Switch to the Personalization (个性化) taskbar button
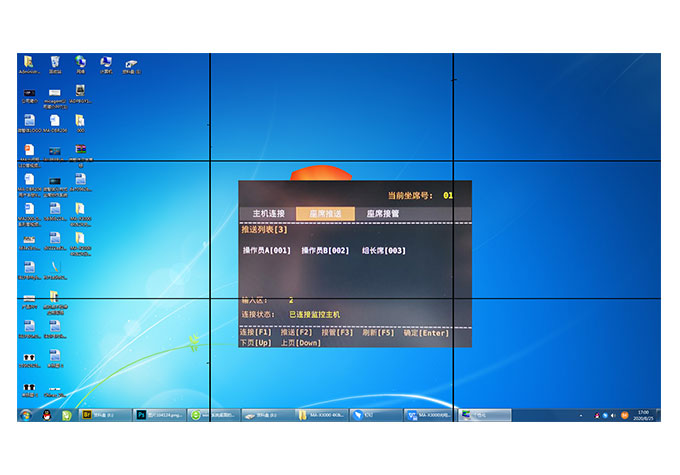The width and height of the screenshot is (680, 475). click(x=484, y=415)
